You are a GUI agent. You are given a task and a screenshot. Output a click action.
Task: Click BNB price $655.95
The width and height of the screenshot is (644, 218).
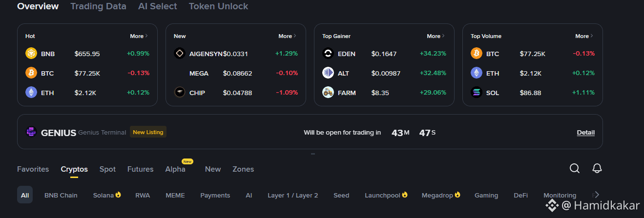[x=87, y=54]
